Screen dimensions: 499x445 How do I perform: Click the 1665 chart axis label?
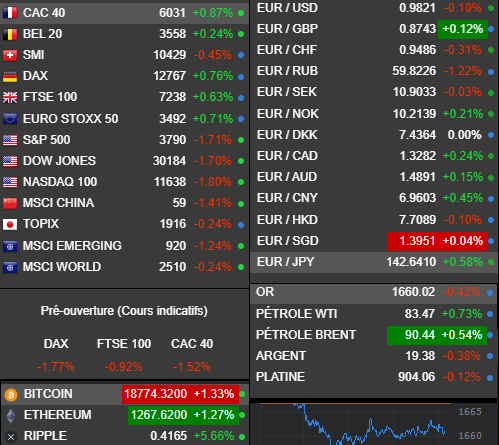coord(470,412)
